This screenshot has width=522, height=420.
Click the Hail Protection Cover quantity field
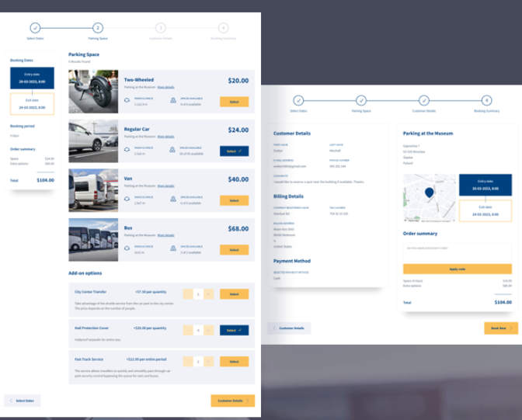tap(198, 330)
